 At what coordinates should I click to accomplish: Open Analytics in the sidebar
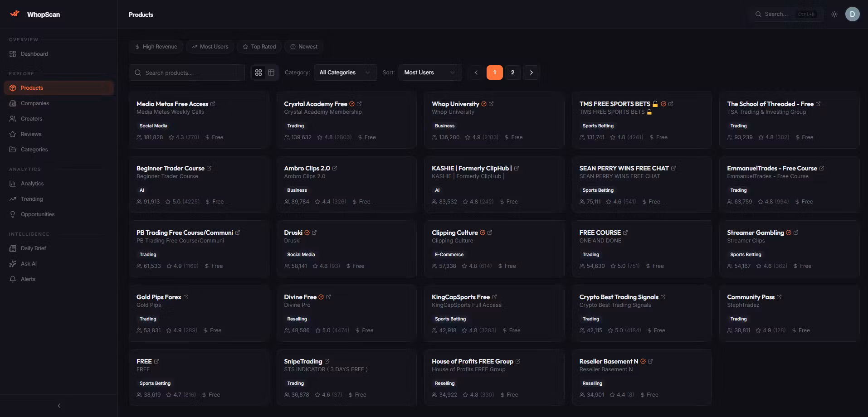point(59,184)
